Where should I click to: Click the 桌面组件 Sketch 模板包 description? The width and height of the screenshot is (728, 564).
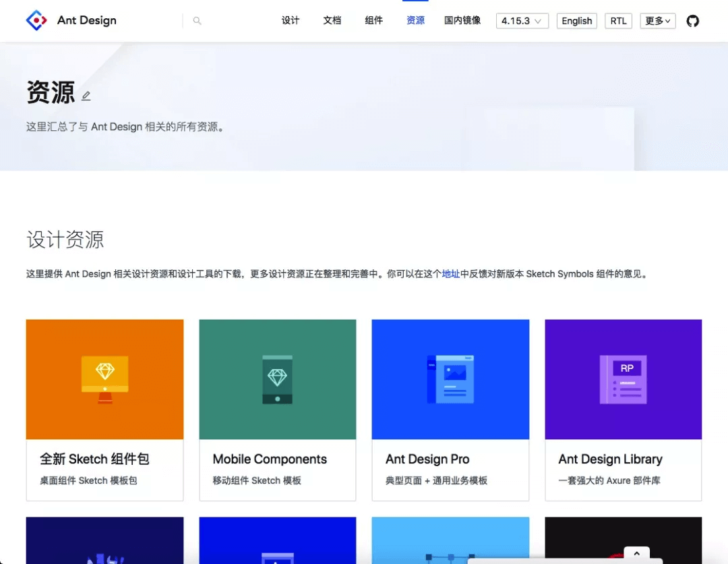[89, 480]
